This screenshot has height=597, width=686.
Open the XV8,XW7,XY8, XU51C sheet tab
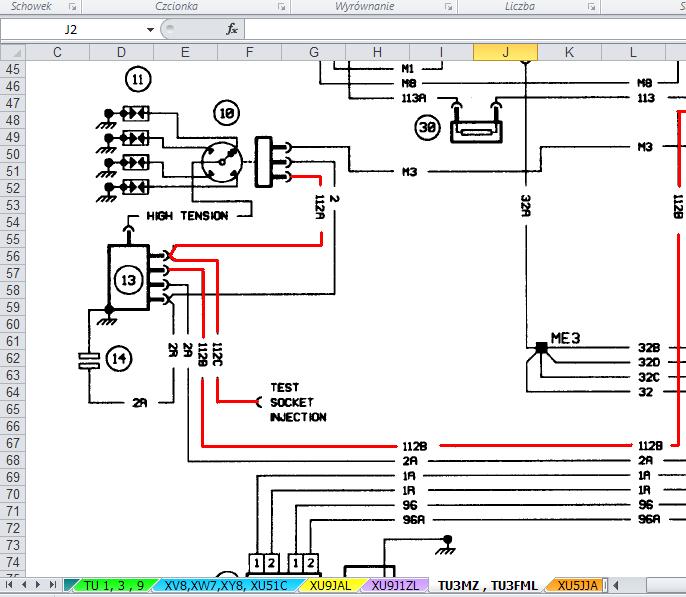click(226, 586)
